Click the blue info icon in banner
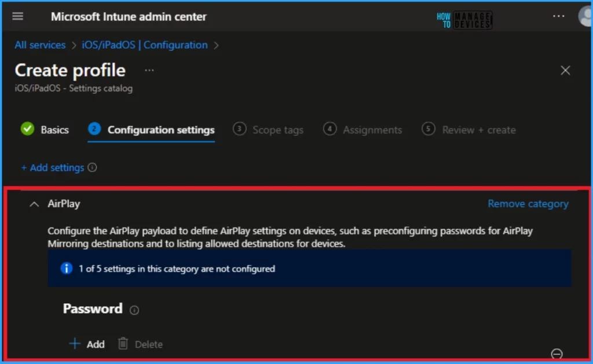593x364 pixels. coord(67,269)
